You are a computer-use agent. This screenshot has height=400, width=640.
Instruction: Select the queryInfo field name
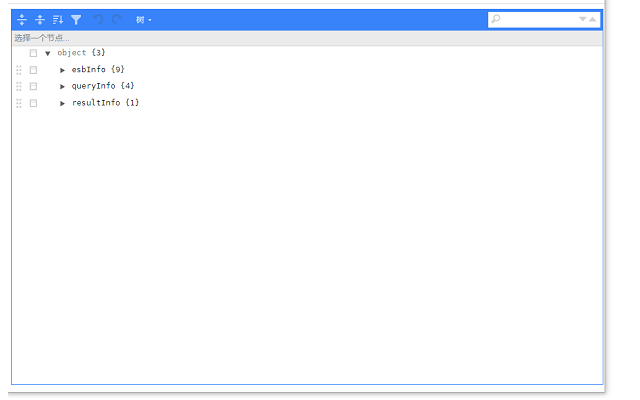click(93, 86)
